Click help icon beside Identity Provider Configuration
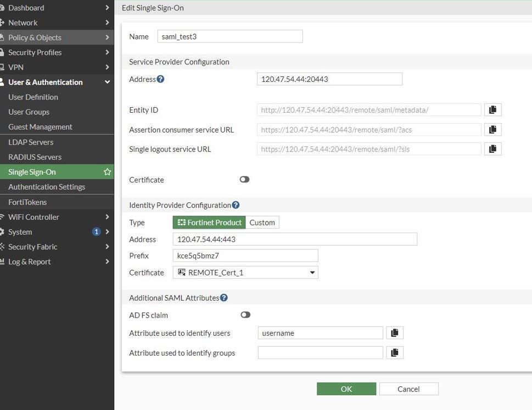This screenshot has height=410, width=532. pos(236,205)
